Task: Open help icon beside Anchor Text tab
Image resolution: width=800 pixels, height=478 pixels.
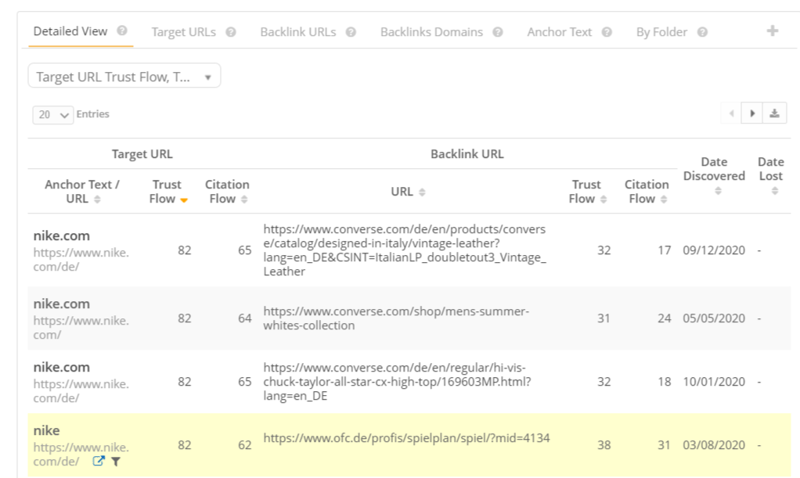Action: tap(607, 32)
